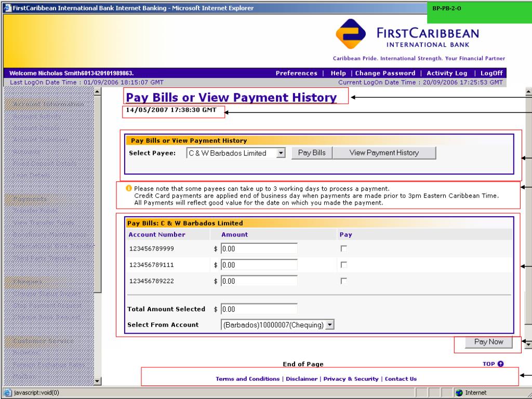Click the Welcome Nicholas Smith text
This screenshot has width=532, height=399.
click(71, 73)
